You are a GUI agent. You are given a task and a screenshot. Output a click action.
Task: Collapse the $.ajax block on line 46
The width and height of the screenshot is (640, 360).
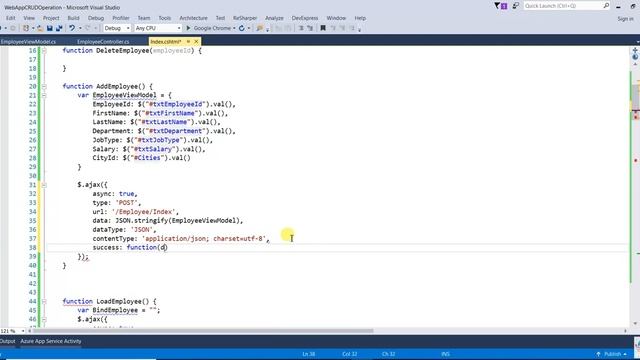coord(44,320)
